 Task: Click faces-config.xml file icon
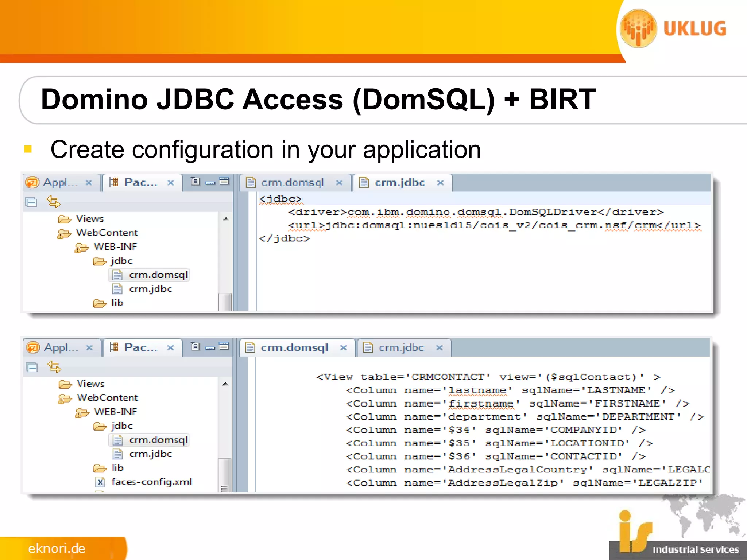(100, 482)
